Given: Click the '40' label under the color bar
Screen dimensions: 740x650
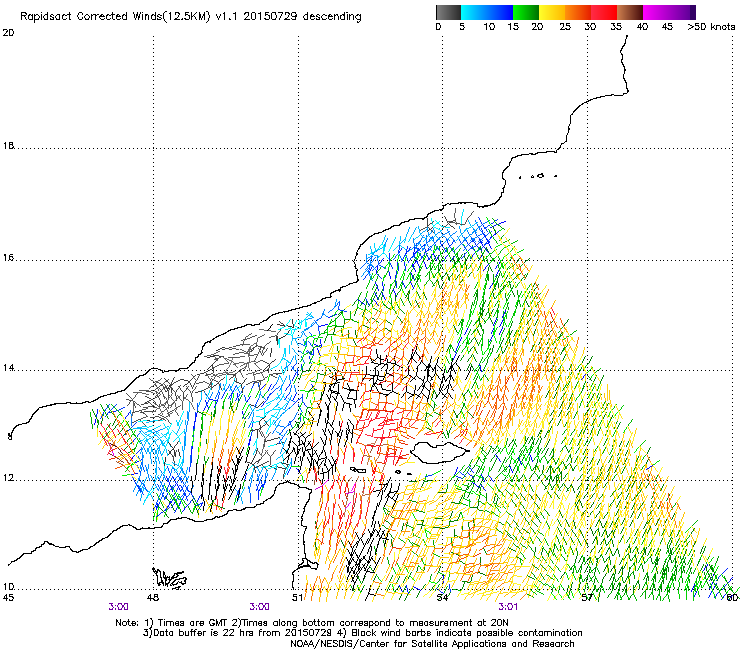Looking at the screenshot, I should click(x=642, y=27).
